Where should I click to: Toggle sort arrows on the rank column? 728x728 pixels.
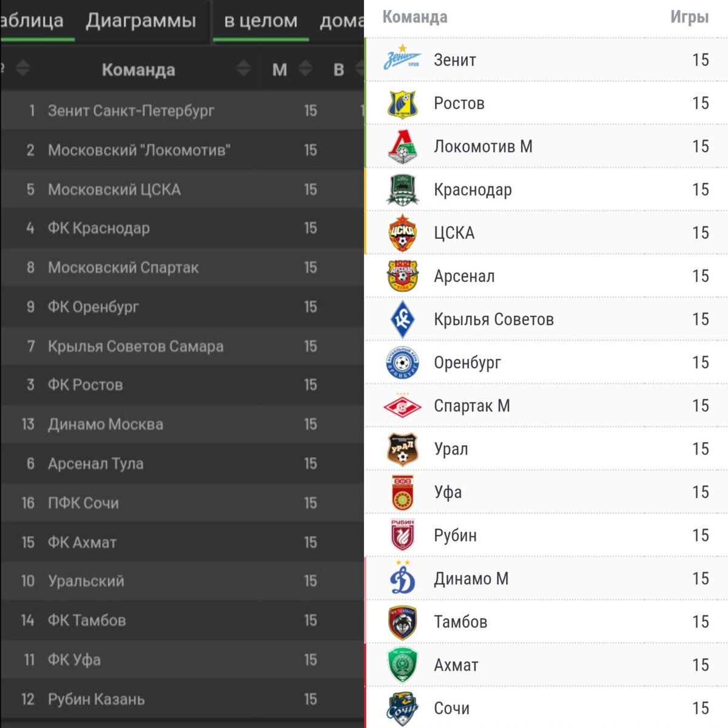(x=22, y=69)
